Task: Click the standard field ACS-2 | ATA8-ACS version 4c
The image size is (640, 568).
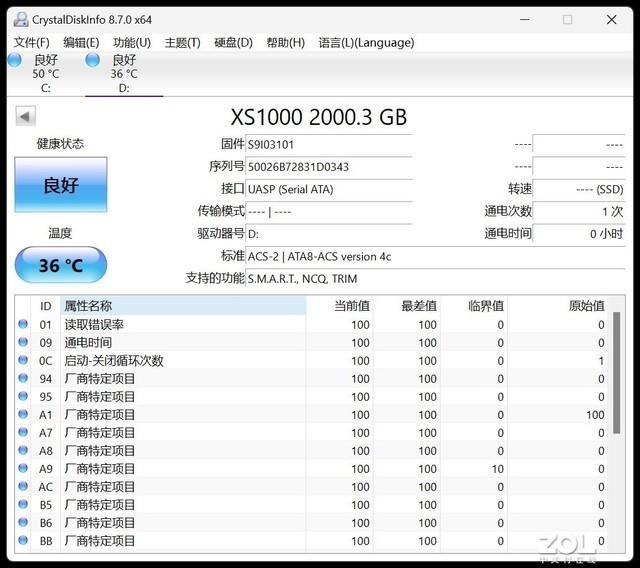Action: (x=435, y=257)
